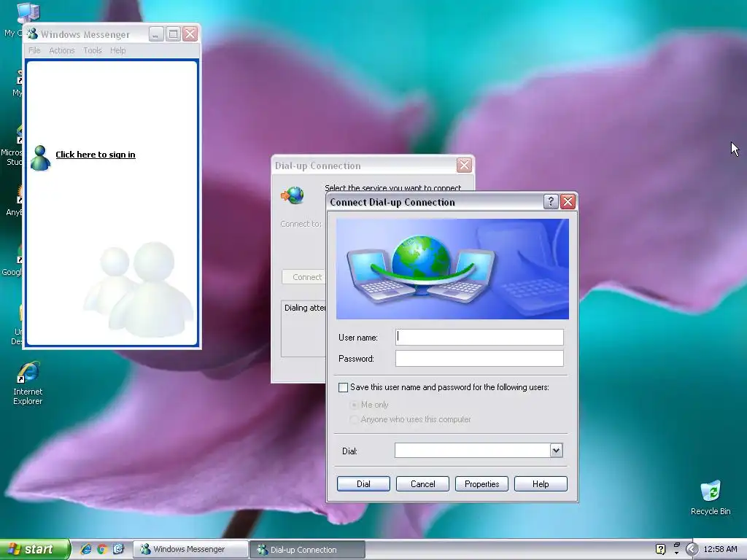Click the Windows Messenger title bar icon

coord(32,34)
